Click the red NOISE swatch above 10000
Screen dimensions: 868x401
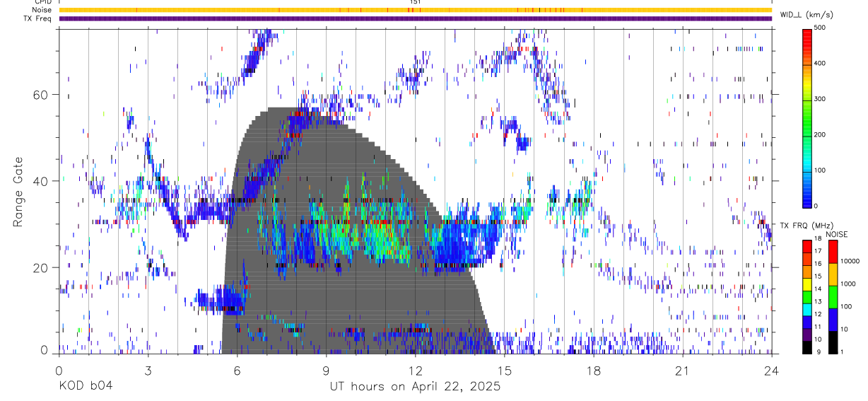point(832,251)
